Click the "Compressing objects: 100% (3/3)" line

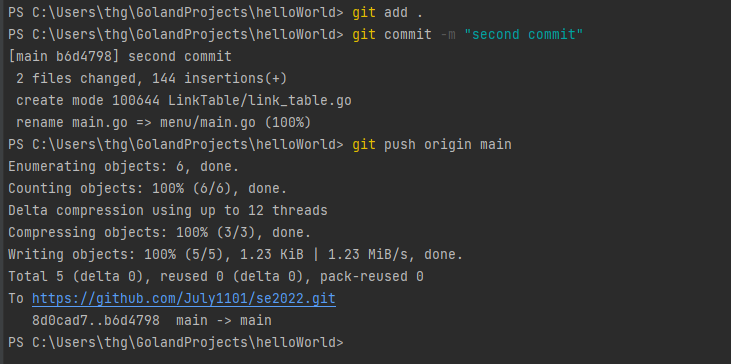pos(159,233)
